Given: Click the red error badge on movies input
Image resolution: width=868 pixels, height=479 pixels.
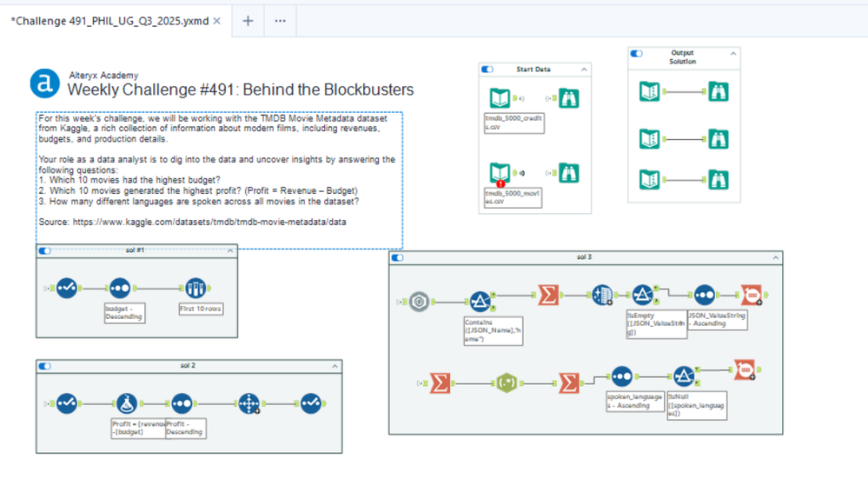Looking at the screenshot, I should pos(500,183).
